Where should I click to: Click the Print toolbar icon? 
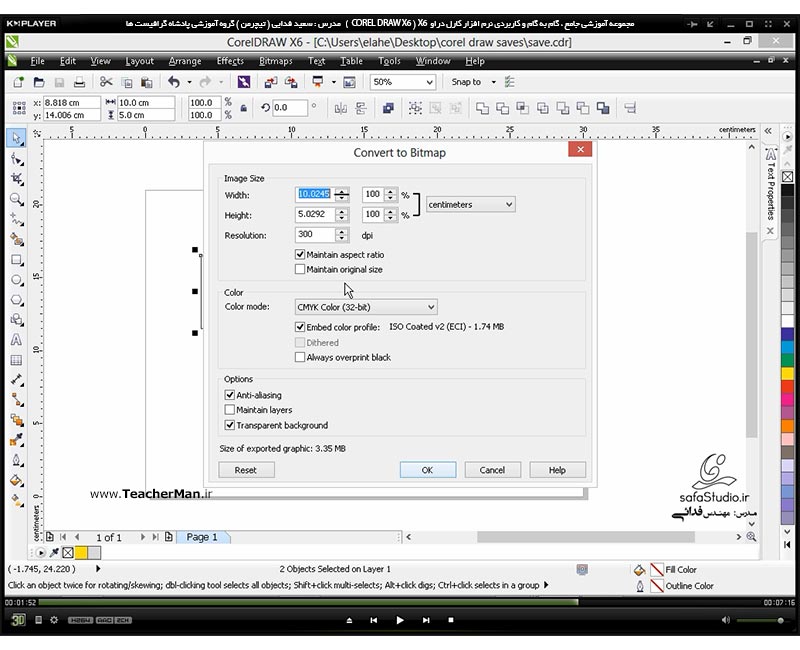pyautogui.click(x=79, y=82)
